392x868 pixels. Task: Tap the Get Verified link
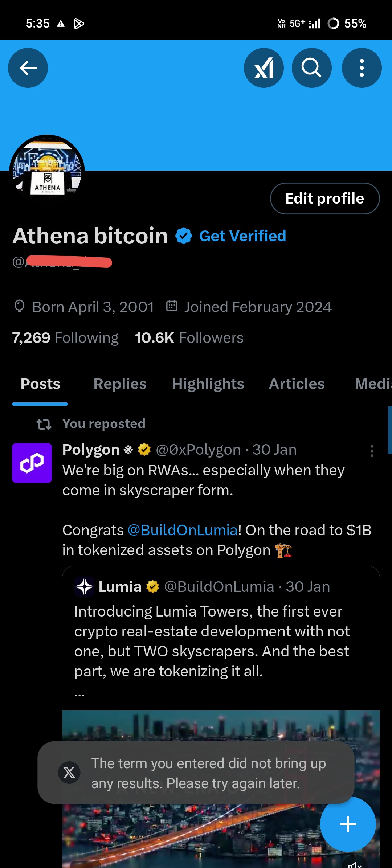click(242, 236)
